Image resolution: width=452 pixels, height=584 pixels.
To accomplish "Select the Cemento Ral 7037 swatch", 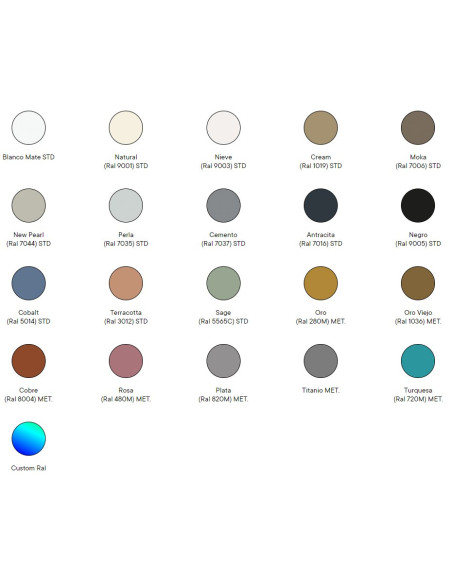I will click(x=223, y=206).
